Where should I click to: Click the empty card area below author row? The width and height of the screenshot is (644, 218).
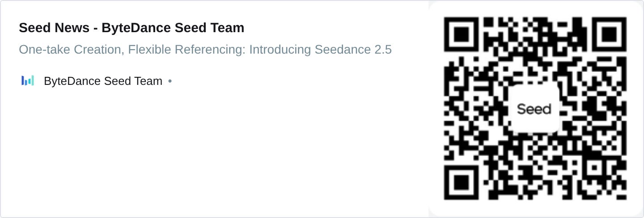click(215, 152)
